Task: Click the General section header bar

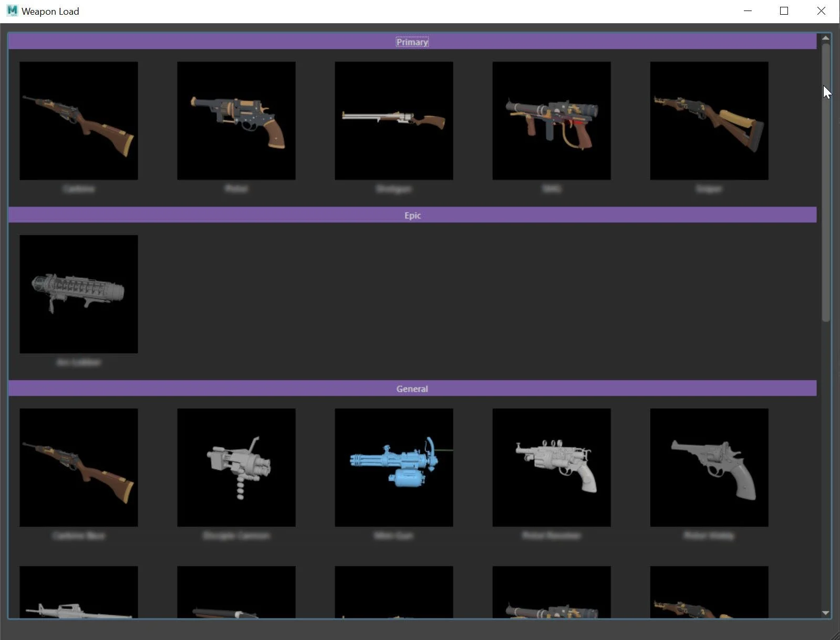Action: pyautogui.click(x=412, y=388)
